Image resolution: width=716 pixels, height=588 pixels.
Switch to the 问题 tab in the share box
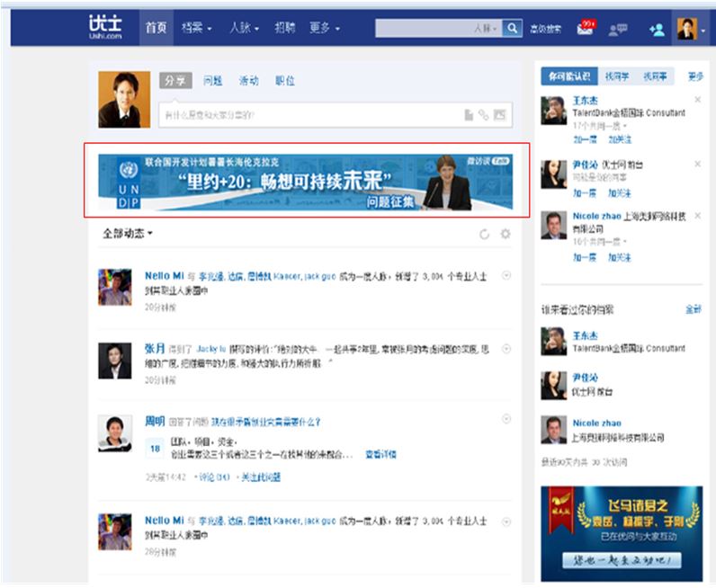coord(213,81)
